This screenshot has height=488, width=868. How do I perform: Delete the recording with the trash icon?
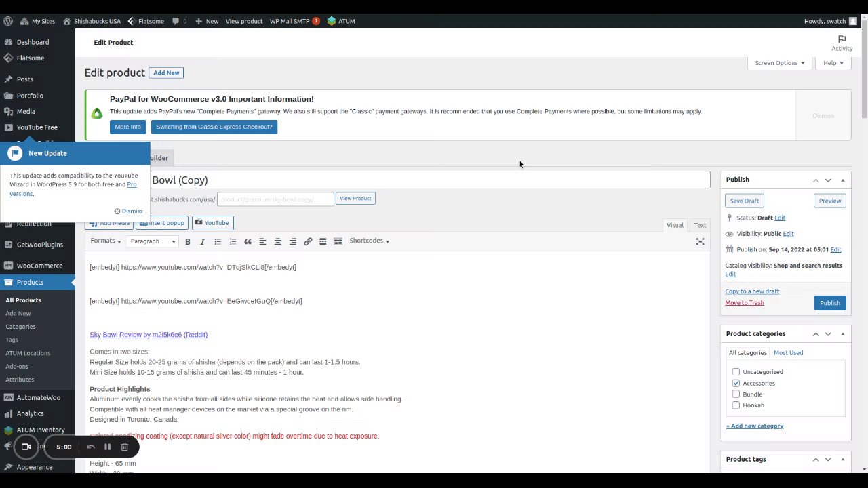point(124,447)
